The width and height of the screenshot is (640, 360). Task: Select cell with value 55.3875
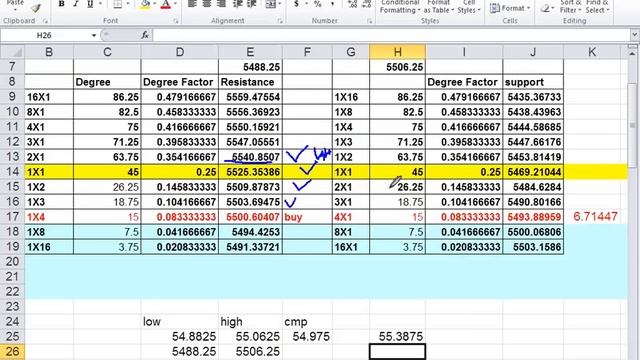398,336
